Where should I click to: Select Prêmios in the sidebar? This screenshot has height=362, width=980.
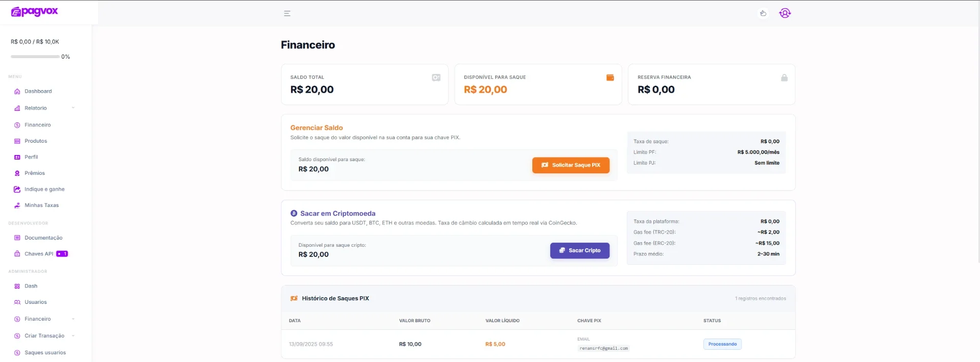tap(35, 173)
